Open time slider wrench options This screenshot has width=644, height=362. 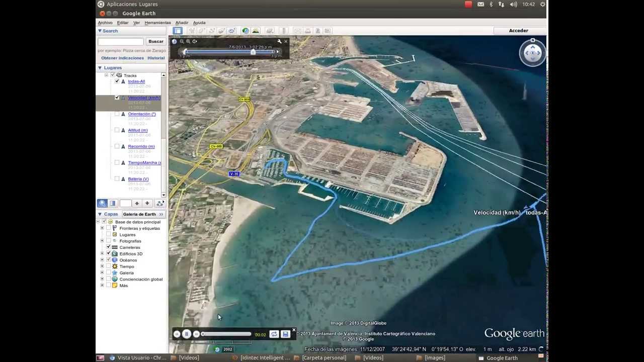click(279, 41)
